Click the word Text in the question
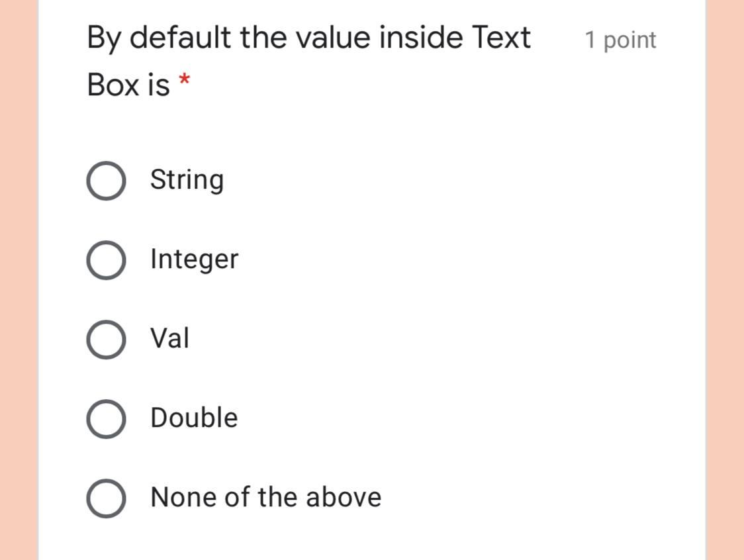744x560 pixels. (501, 37)
